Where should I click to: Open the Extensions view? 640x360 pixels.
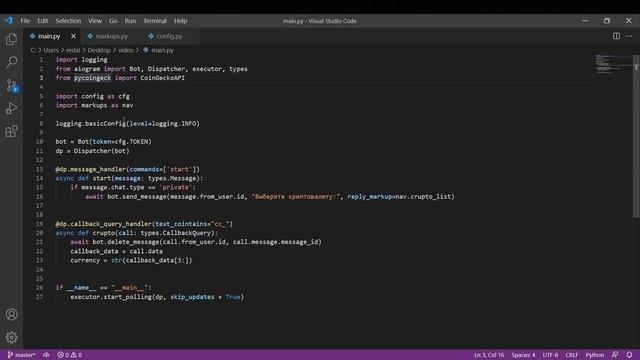pyautogui.click(x=11, y=131)
